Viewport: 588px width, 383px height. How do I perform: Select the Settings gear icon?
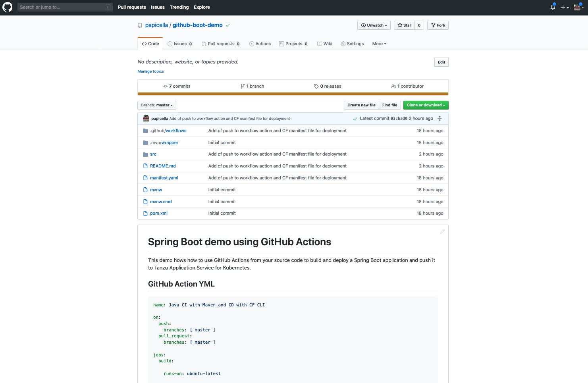pyautogui.click(x=343, y=44)
